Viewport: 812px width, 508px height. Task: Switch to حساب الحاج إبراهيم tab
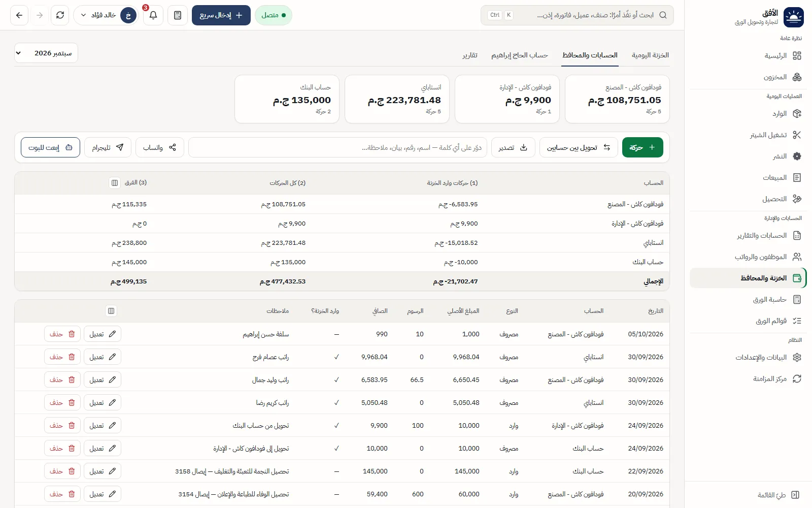point(520,55)
